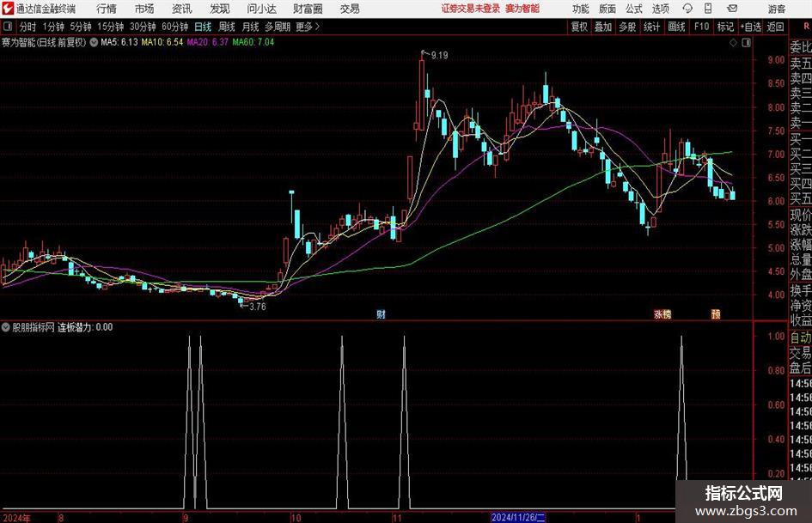The width and height of the screenshot is (812, 523).
Task: Open the 交易 menu
Action: (x=350, y=9)
